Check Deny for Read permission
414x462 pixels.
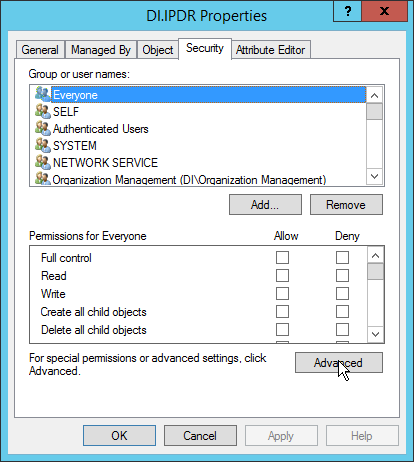(x=342, y=276)
